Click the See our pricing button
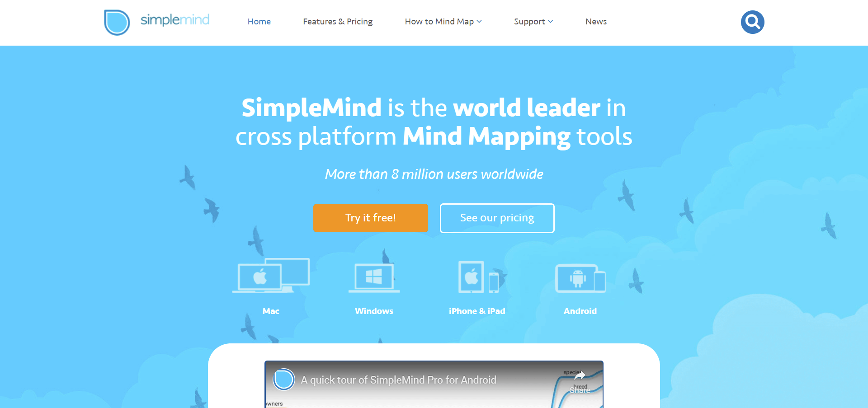 click(x=497, y=218)
